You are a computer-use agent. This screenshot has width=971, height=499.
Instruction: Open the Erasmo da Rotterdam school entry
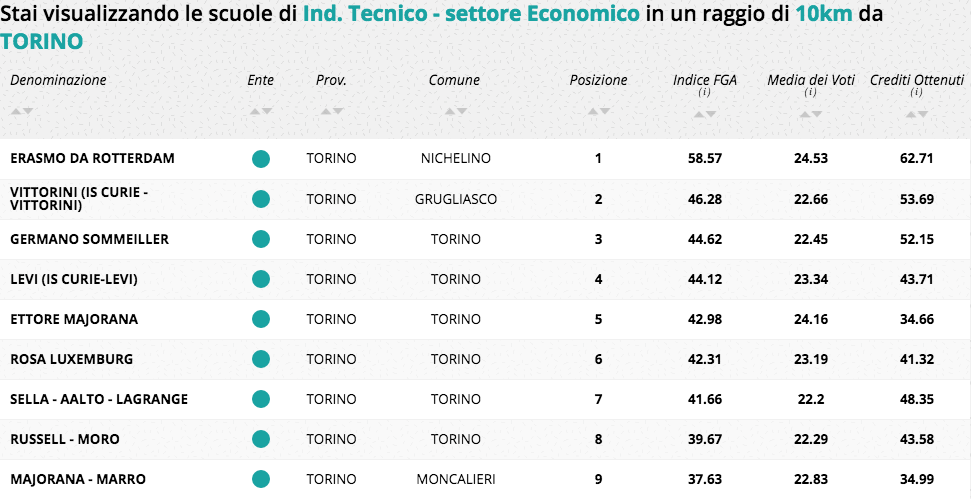(x=92, y=158)
